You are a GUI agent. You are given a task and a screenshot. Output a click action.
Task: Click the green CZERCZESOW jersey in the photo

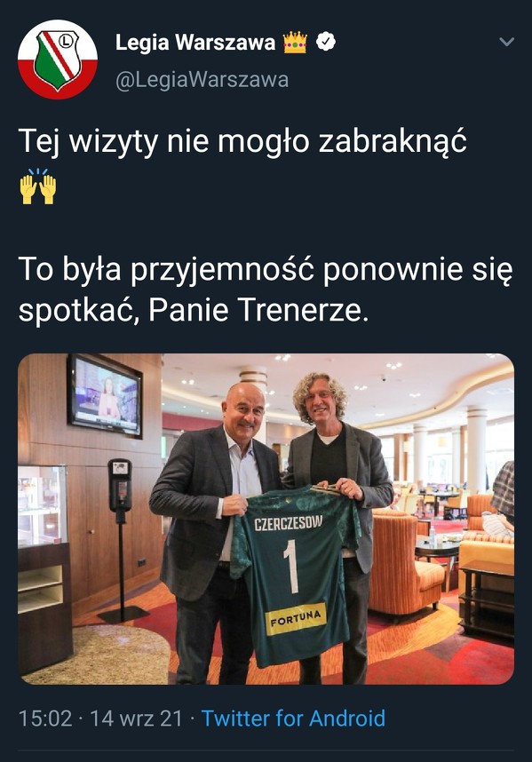coord(295,575)
